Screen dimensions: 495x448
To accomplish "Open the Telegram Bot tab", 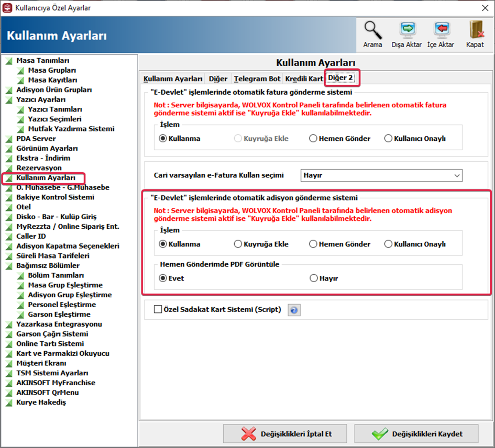I will (x=257, y=79).
